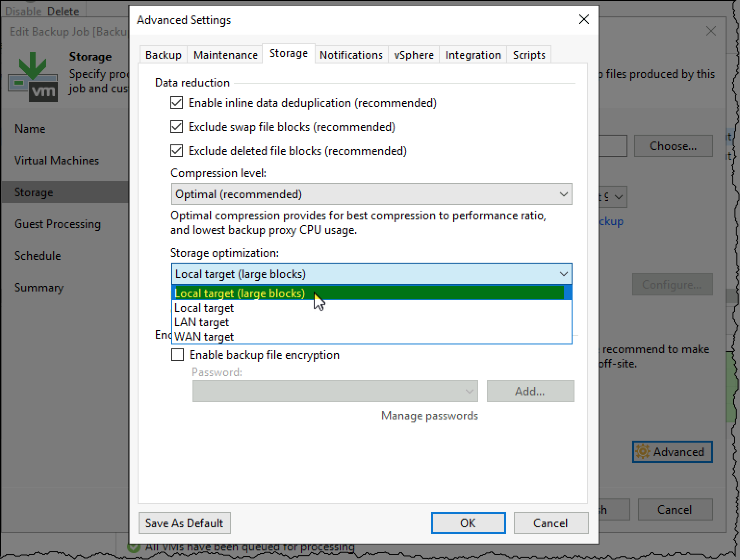740x560 pixels.
Task: Switch to the Backup tab
Action: click(163, 55)
